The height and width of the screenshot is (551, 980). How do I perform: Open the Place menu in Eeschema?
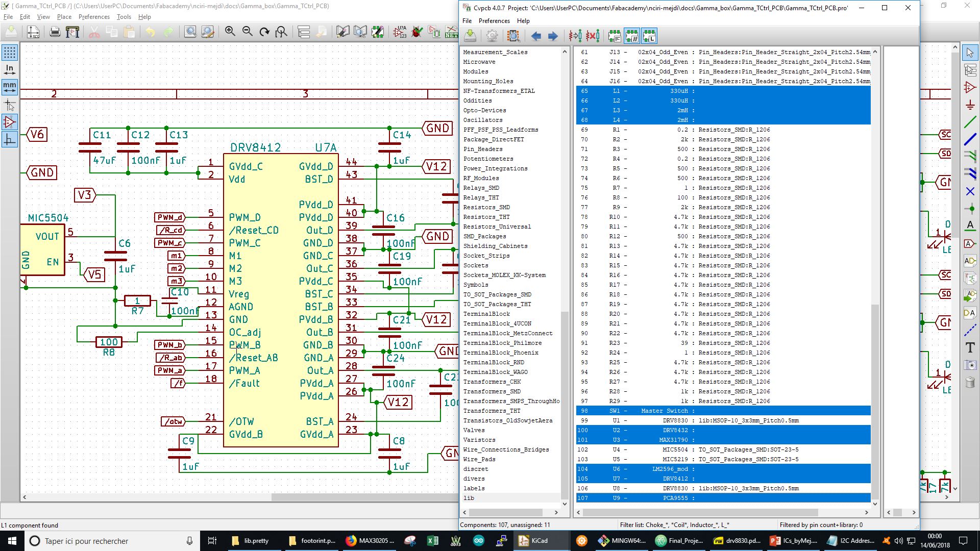point(64,17)
